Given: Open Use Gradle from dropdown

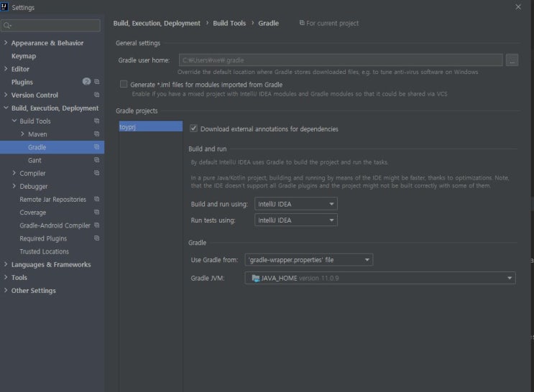Looking at the screenshot, I should click(309, 260).
